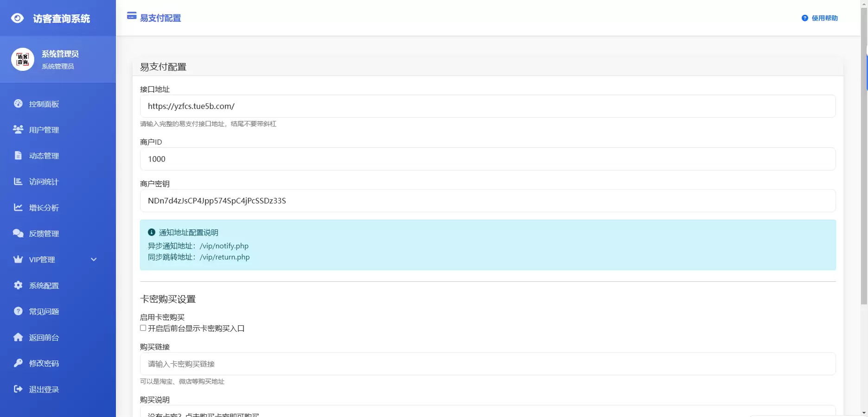Click the eye logo icon in sidebar header

click(x=17, y=18)
